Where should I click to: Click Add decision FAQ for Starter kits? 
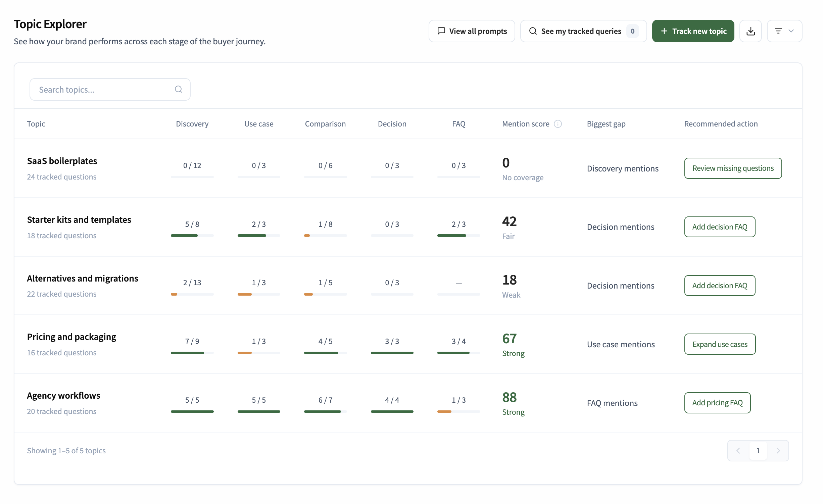[x=720, y=227]
